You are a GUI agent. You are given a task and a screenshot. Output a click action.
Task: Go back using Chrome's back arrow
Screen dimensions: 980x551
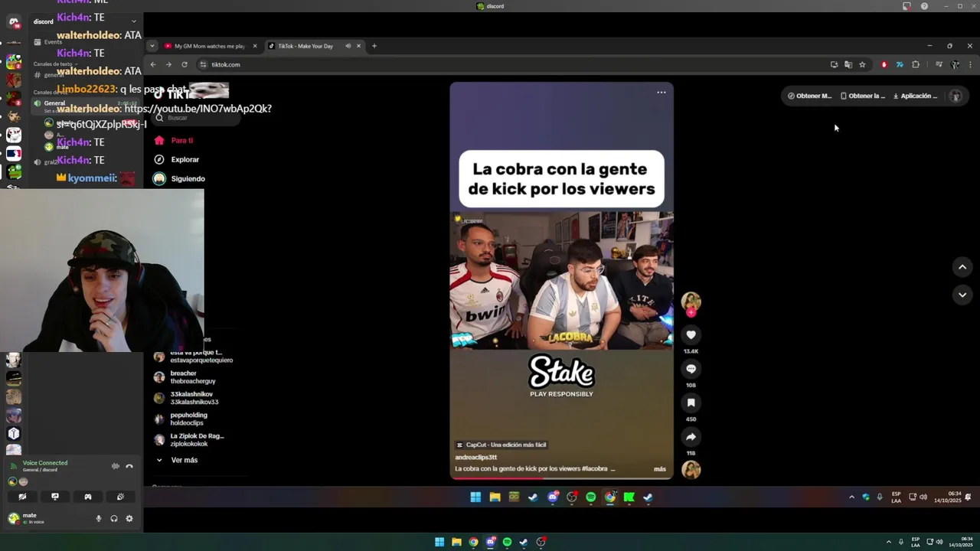[153, 64]
